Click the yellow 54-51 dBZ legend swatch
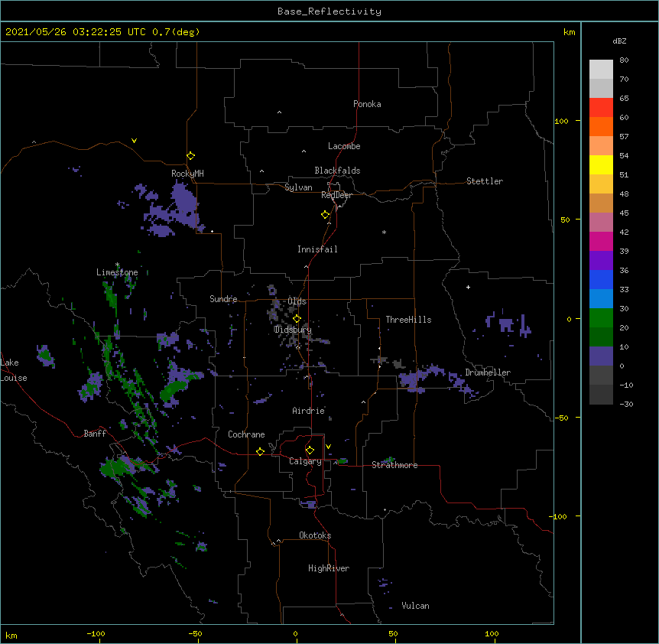The width and height of the screenshot is (659, 644). click(601, 165)
